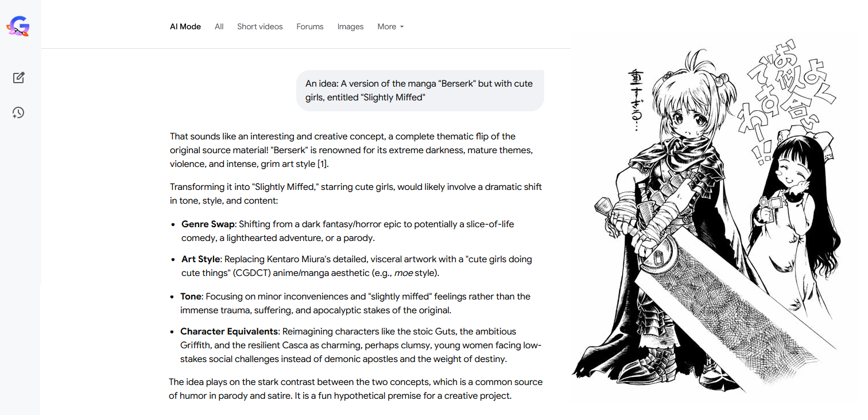Screen dimensions: 868x420
Task: Click the "Tone" bullet heading
Action: click(191, 297)
